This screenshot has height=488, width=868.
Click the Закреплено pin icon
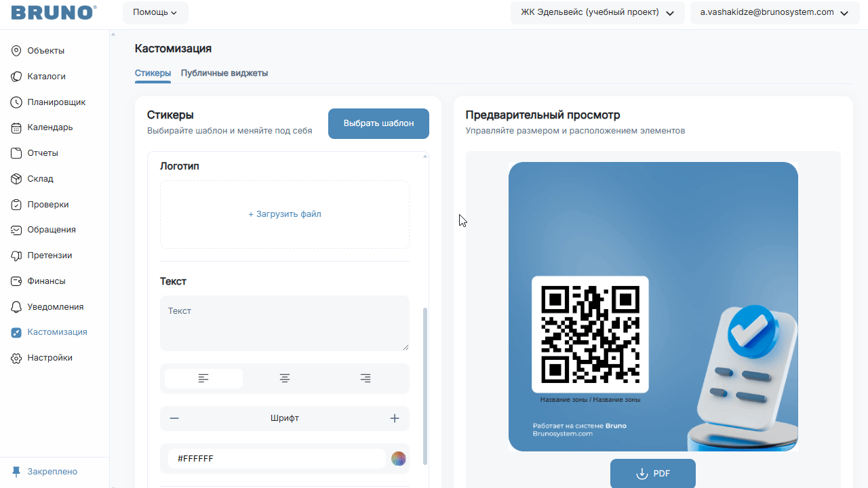tap(16, 472)
